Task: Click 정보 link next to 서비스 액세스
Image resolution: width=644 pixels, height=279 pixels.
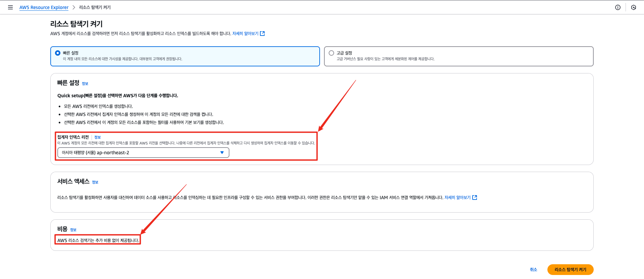Action: 95,182
